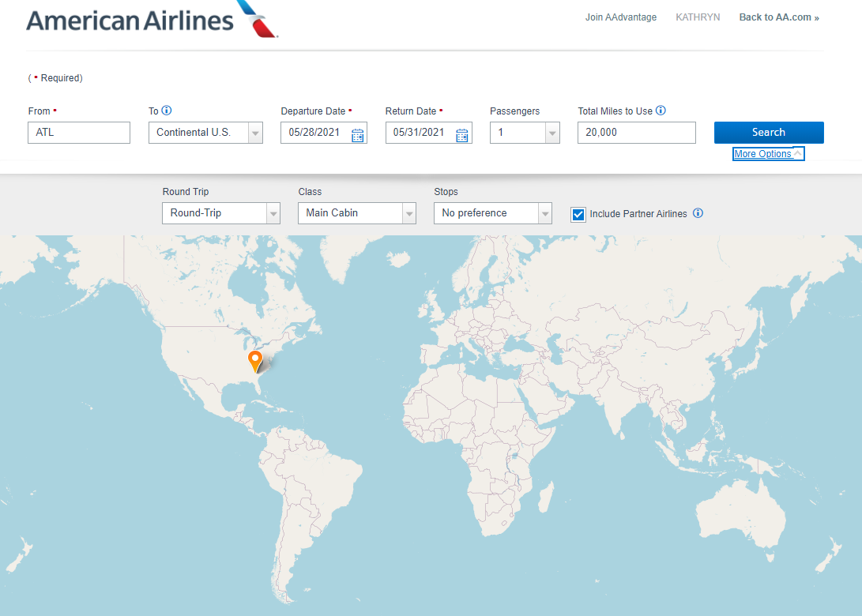Open the Departure Date calendar icon
Screen dimensions: 862x616
356,134
